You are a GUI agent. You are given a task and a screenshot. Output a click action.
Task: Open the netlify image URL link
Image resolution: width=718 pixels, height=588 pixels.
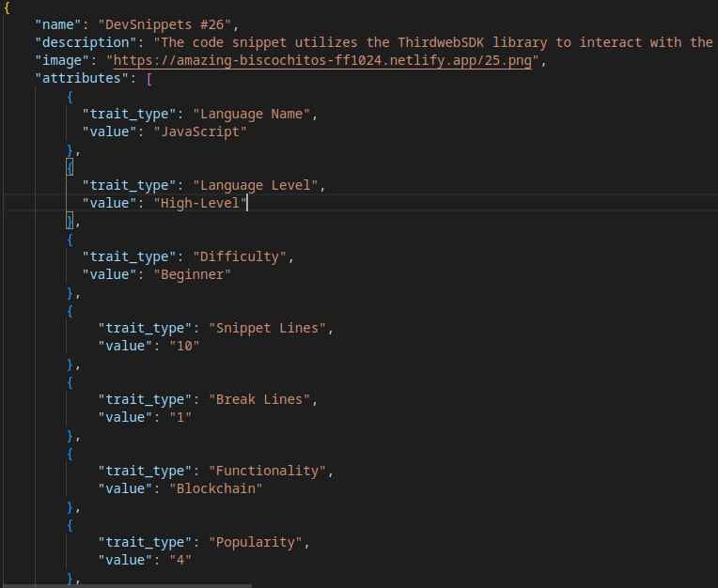click(322, 60)
